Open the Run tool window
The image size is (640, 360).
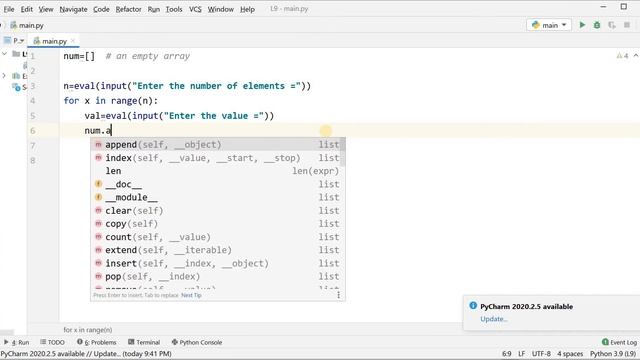(17, 342)
